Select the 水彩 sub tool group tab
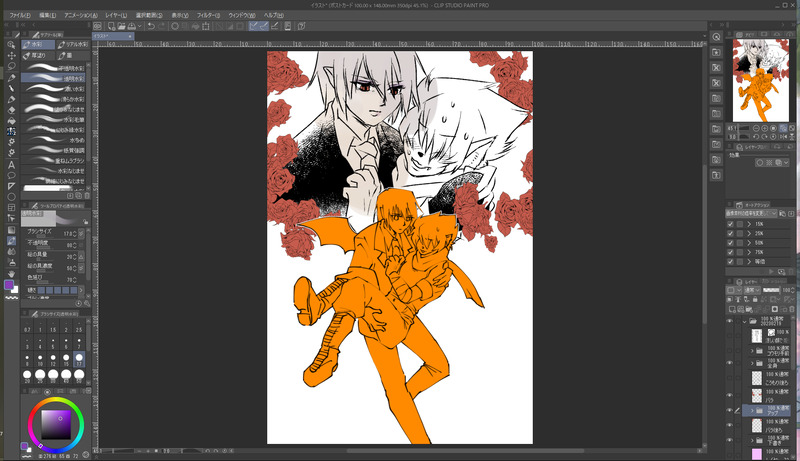The image size is (800, 461). [x=38, y=44]
